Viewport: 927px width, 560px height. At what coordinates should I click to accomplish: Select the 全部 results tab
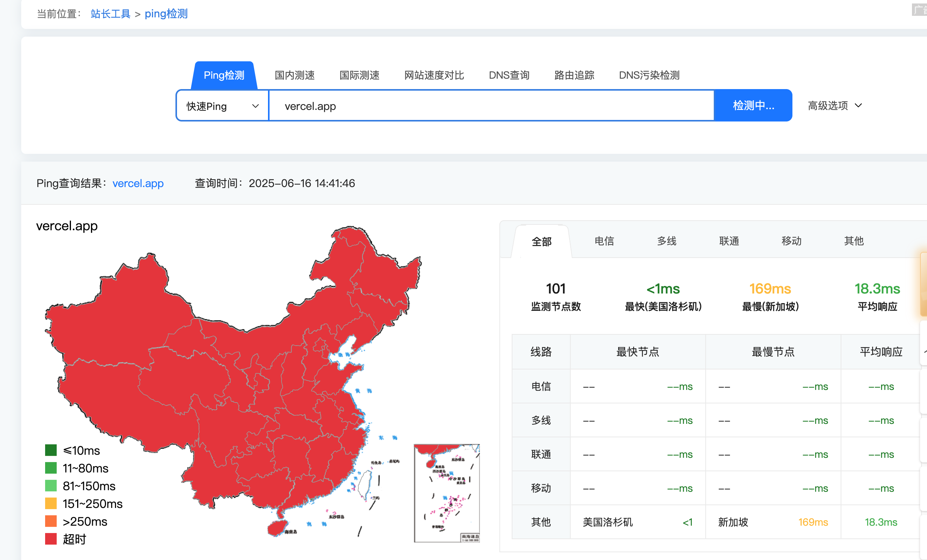tap(541, 241)
